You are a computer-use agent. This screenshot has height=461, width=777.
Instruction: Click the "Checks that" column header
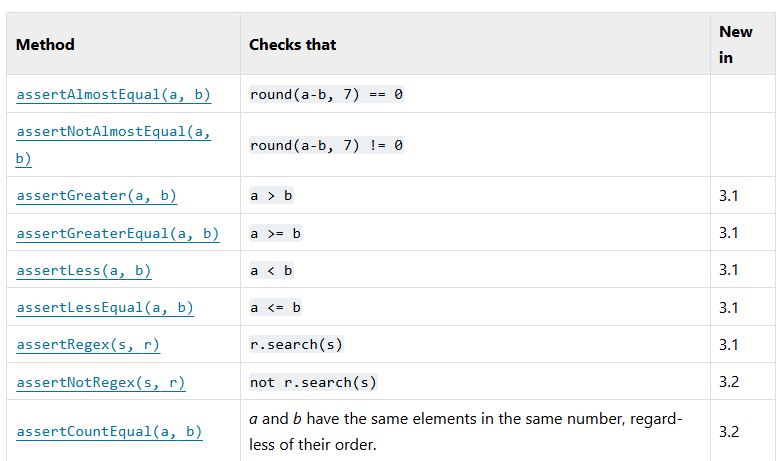pyautogui.click(x=292, y=45)
